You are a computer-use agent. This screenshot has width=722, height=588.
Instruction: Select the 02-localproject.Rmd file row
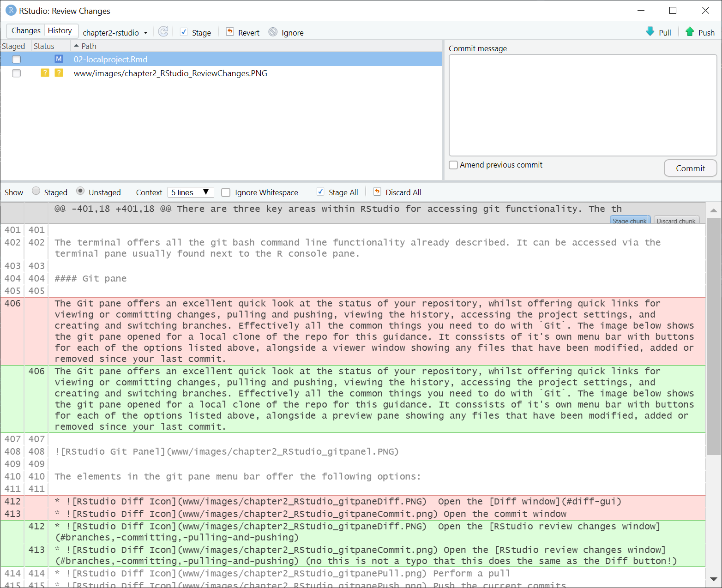(221, 59)
